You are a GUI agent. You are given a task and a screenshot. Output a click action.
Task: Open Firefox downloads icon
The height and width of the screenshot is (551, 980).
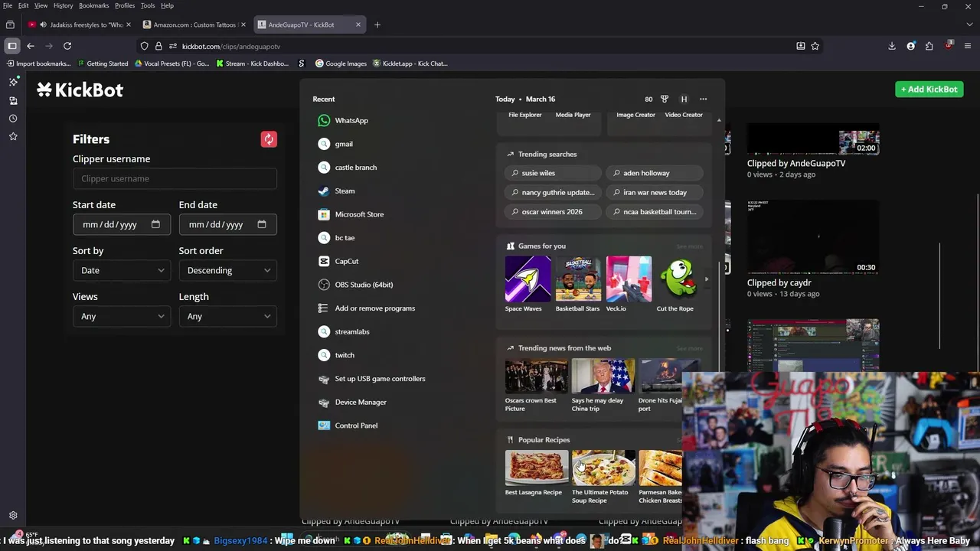pos(892,46)
